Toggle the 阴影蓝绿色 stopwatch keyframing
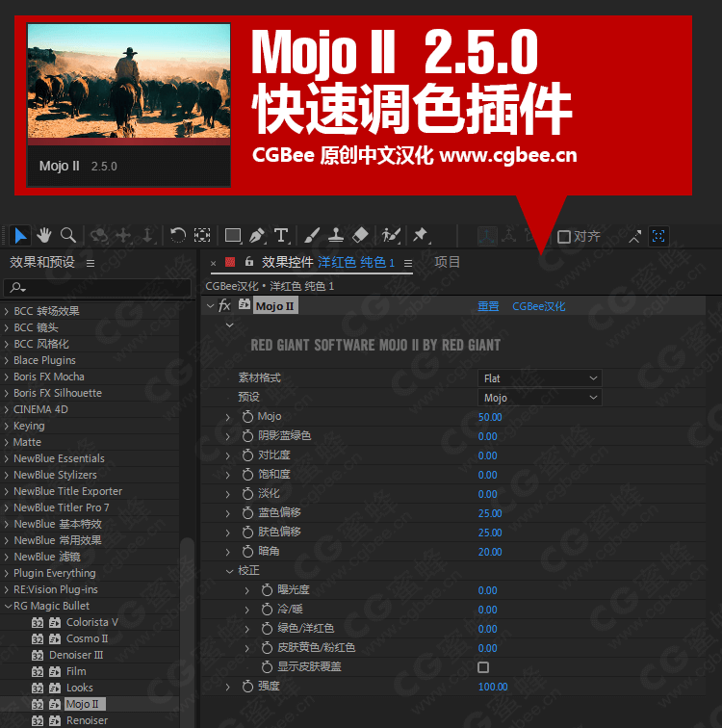Screen dimensions: 722x728 247,435
